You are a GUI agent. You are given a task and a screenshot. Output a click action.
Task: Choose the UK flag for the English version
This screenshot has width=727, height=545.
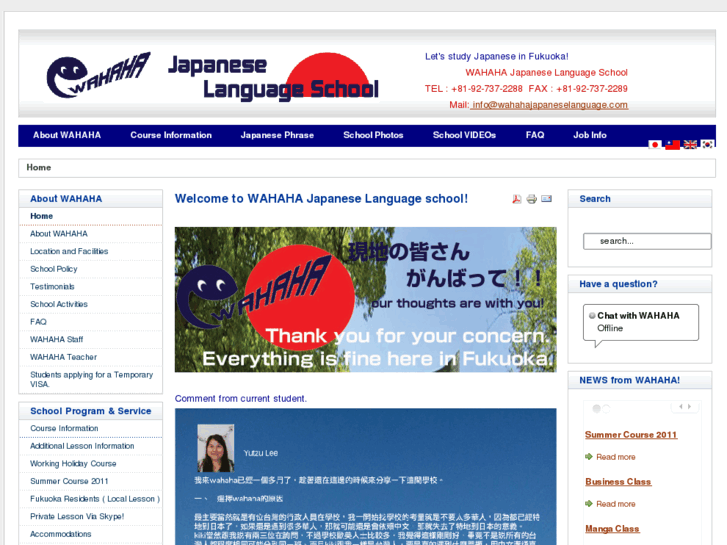click(690, 145)
